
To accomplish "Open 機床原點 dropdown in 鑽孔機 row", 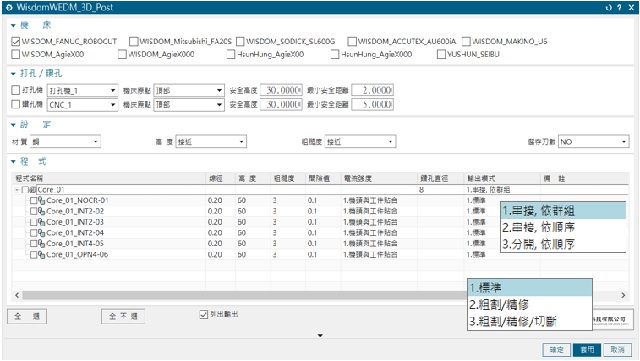I will point(189,105).
